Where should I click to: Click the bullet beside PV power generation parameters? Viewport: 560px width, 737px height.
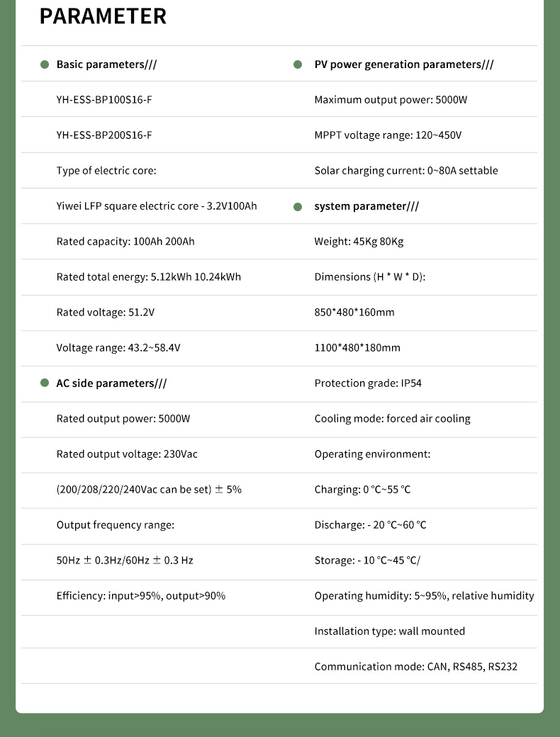298,64
